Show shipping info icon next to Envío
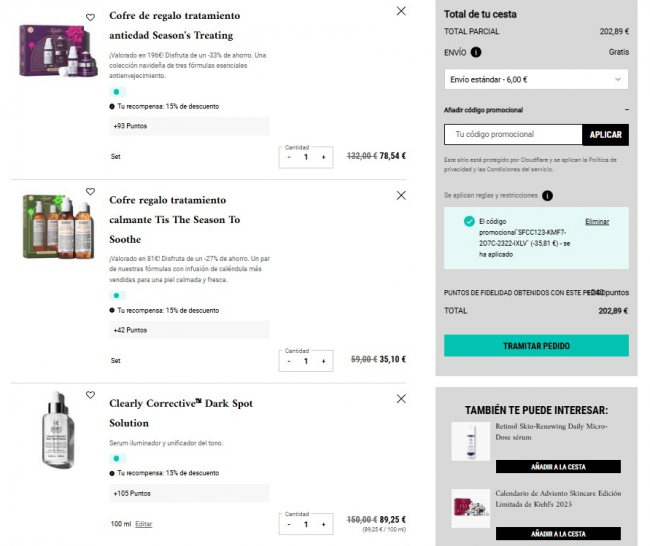The width and height of the screenshot is (650, 546). (475, 52)
